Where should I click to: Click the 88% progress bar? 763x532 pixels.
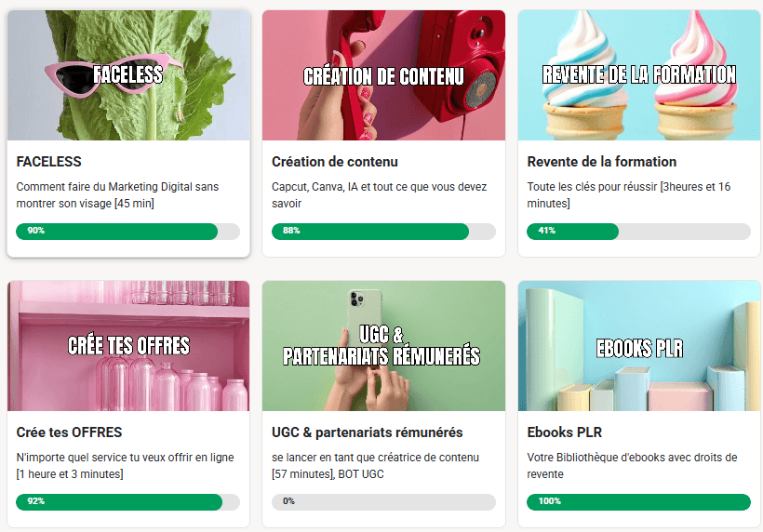coord(383,232)
